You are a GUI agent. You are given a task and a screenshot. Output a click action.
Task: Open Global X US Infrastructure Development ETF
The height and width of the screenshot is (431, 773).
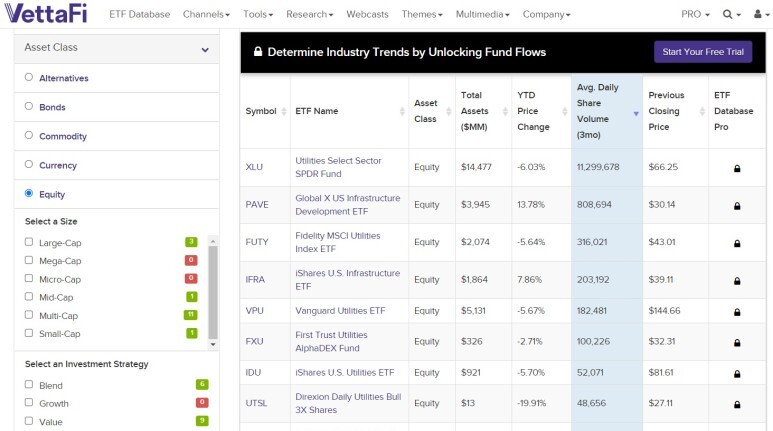348,205
